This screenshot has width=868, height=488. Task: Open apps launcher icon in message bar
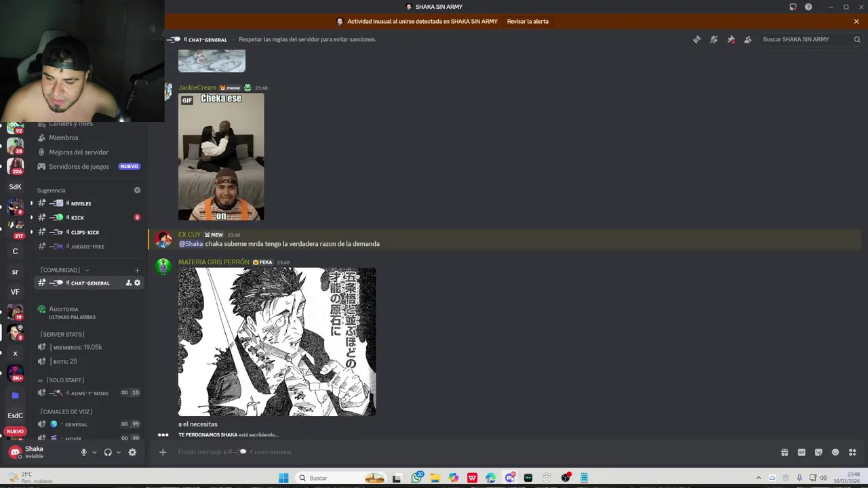(x=852, y=452)
